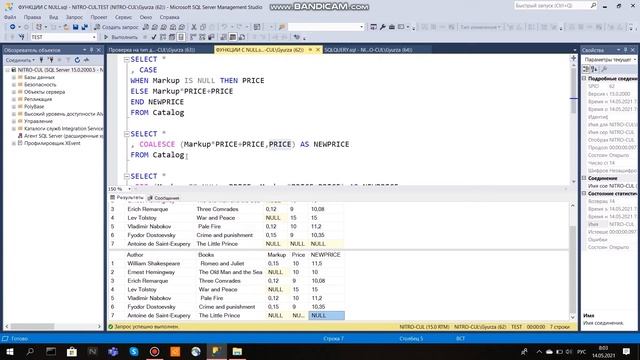Close the Object Explorer panel
This screenshot has height=360, width=640.
(x=99, y=50)
